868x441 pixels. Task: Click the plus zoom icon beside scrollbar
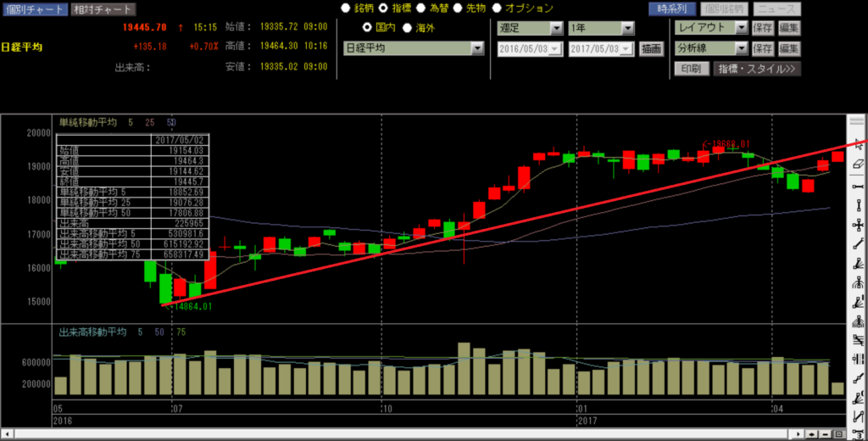(813, 433)
